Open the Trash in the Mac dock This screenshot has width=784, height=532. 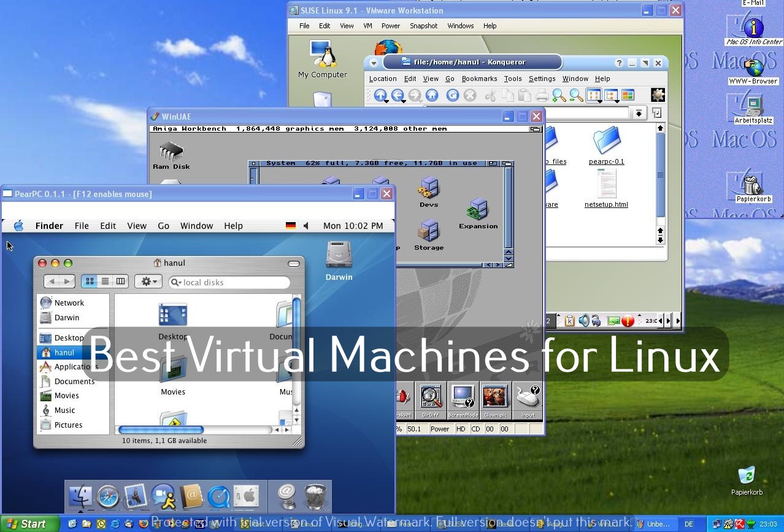315,496
